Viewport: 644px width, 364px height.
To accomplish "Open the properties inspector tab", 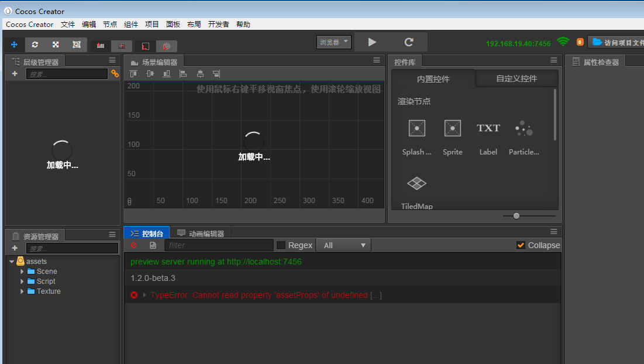I will (x=595, y=62).
